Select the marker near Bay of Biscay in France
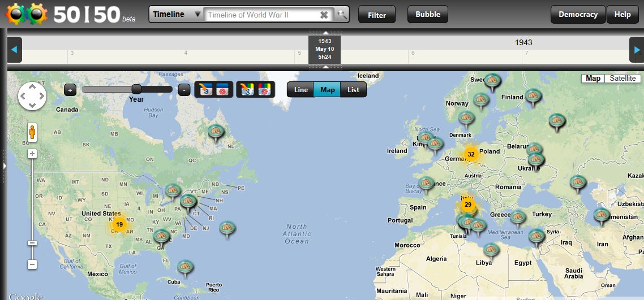The image size is (644, 300). coord(426,183)
